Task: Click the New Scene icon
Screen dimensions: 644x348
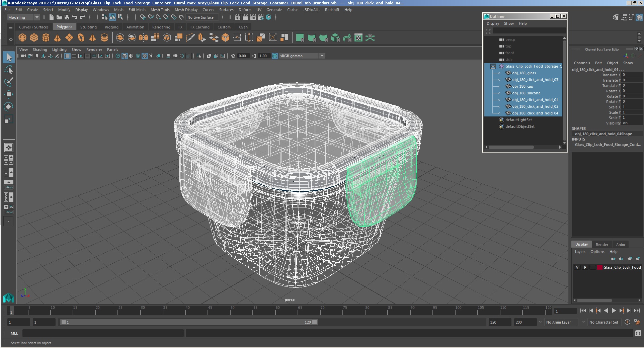Action: click(x=52, y=17)
